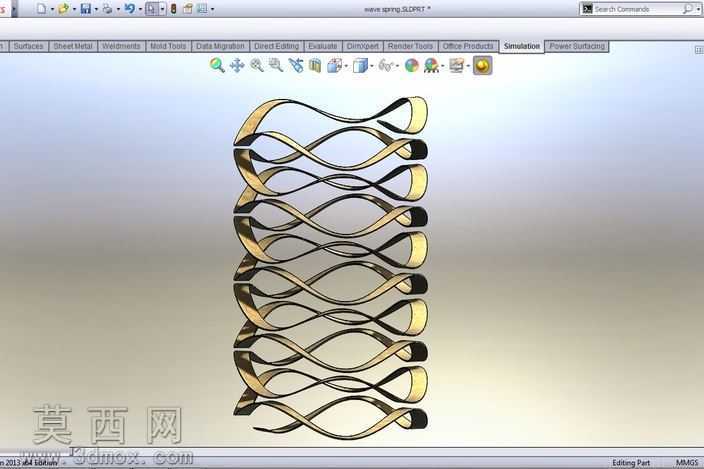This screenshot has width=704, height=469.
Task: Activate the Section View icon
Action: pos(315,66)
